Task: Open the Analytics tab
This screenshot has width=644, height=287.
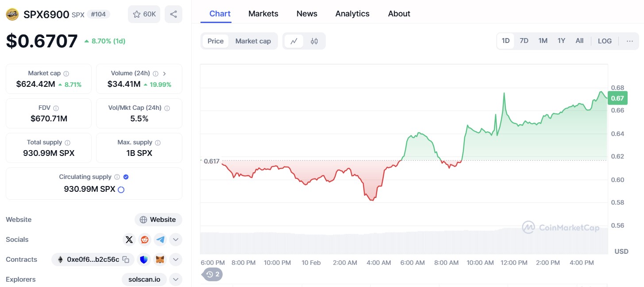Action: tap(352, 14)
